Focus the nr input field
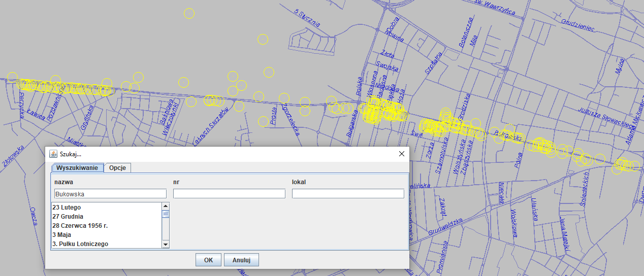This screenshot has height=276, width=644. [229, 194]
